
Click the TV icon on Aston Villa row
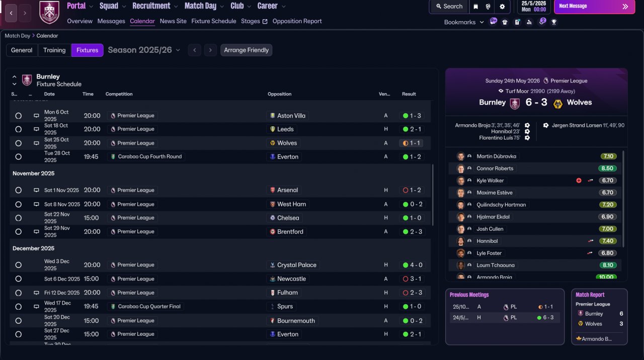click(x=36, y=115)
